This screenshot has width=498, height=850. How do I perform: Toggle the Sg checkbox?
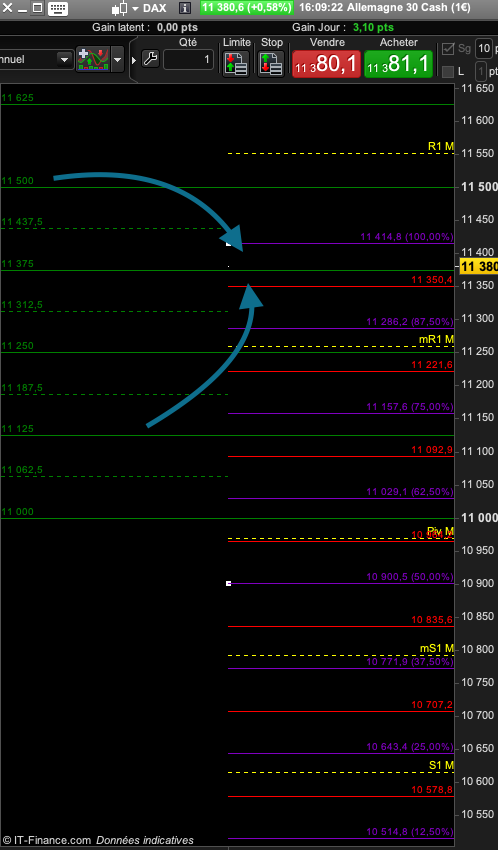click(448, 49)
